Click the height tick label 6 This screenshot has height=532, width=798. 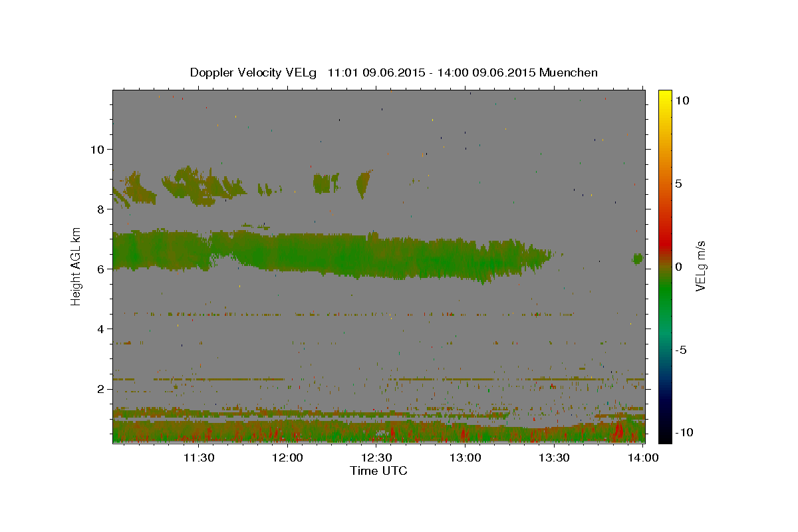[100, 269]
